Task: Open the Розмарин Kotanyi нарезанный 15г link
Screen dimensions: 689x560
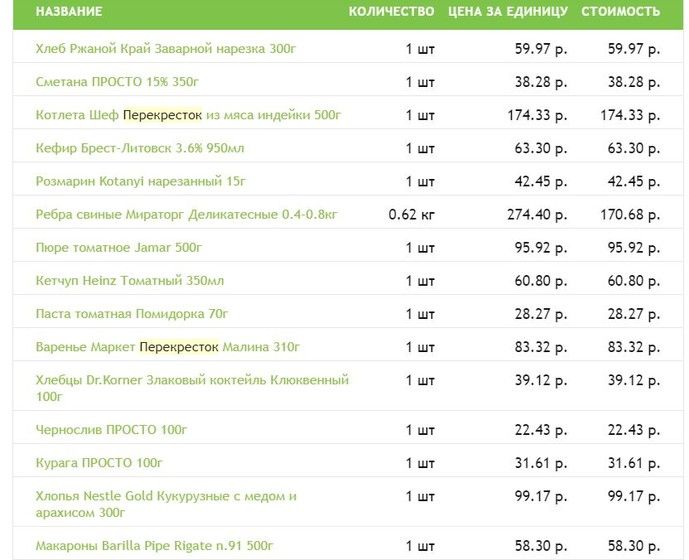Action: [x=141, y=181]
